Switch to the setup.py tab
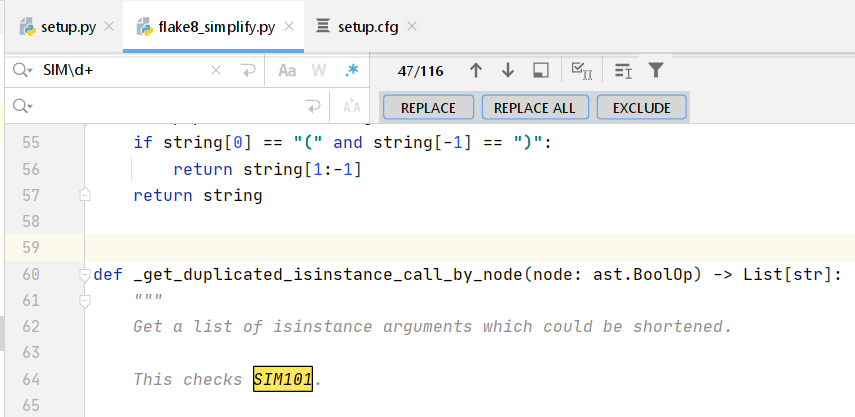The width and height of the screenshot is (855, 417). point(58,27)
